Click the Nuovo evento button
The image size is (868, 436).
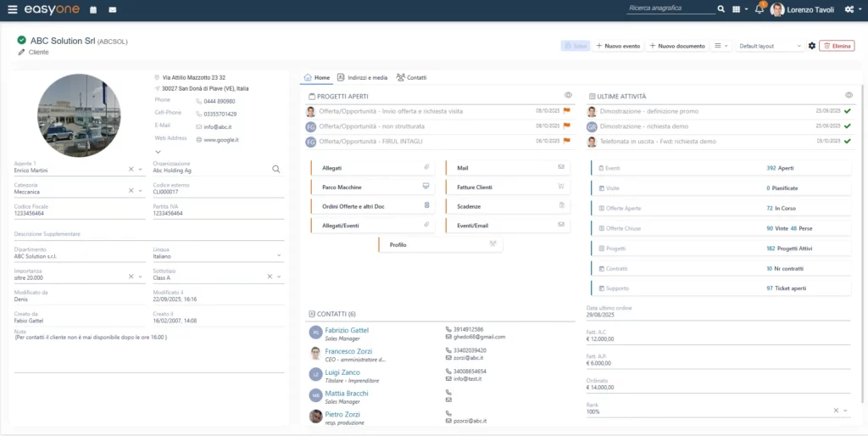click(618, 46)
